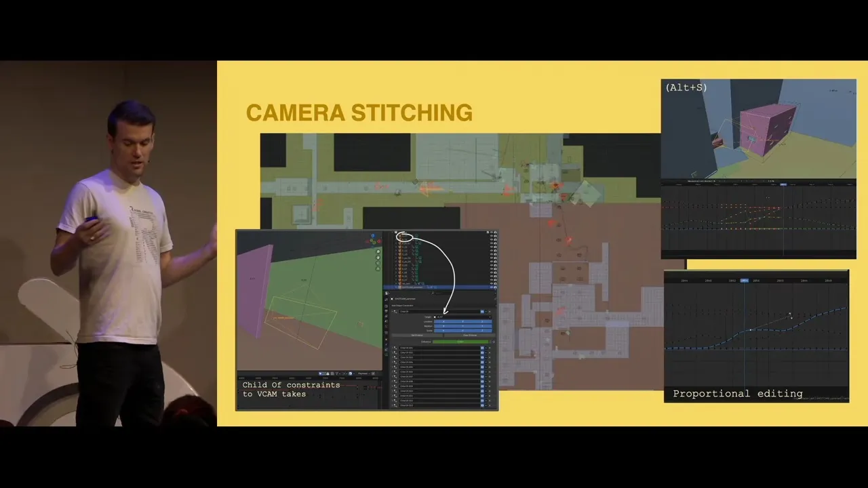Click frame label 2068 in graph editor
The width and height of the screenshot is (868, 488).
828,281
